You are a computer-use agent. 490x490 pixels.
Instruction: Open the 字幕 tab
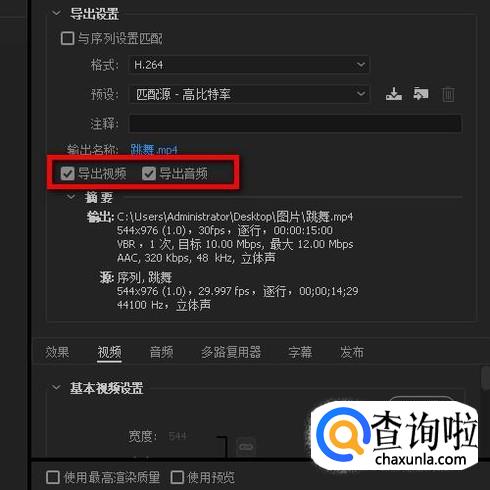(x=300, y=352)
